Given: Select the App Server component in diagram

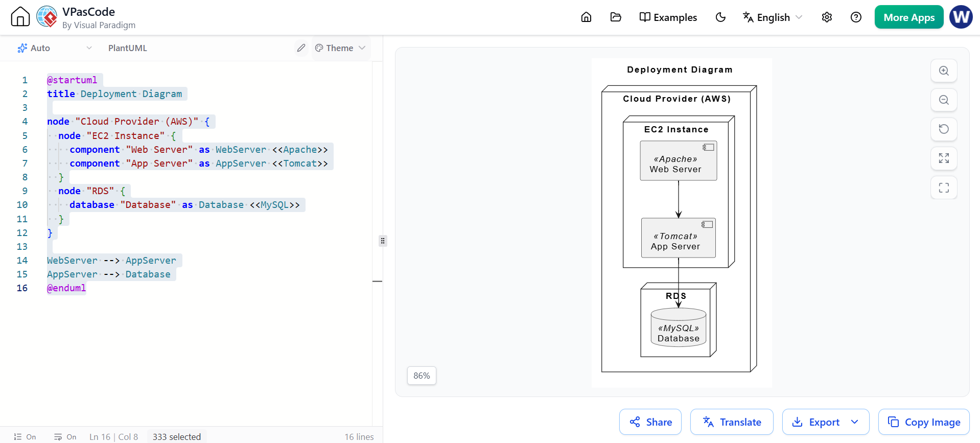Looking at the screenshot, I should coord(679,238).
